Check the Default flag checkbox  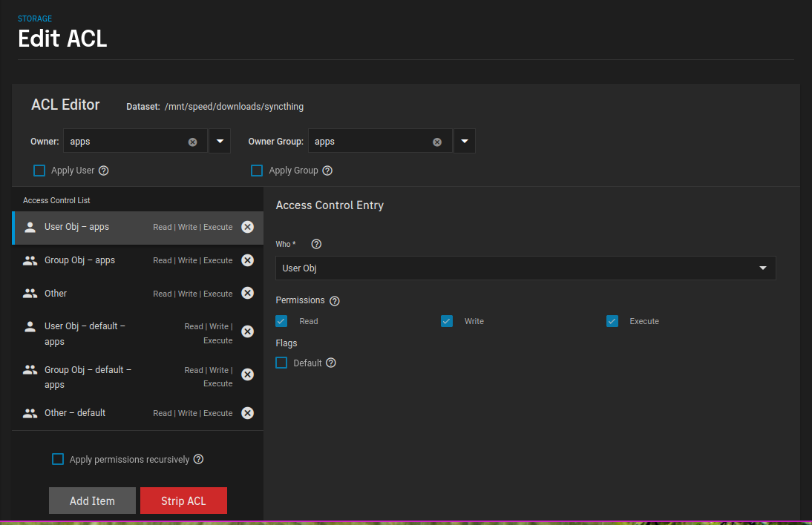pyautogui.click(x=281, y=363)
